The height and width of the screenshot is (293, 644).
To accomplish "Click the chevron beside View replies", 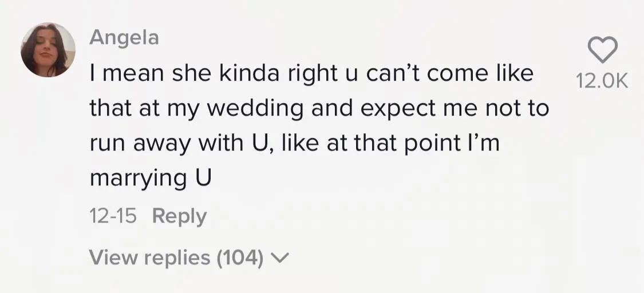I will [x=280, y=259].
